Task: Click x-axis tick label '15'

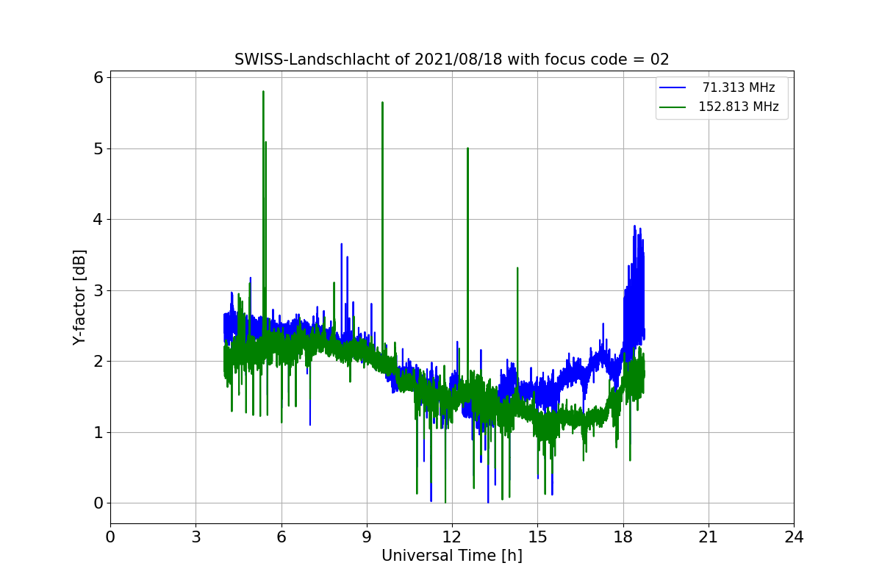Action: (537, 537)
